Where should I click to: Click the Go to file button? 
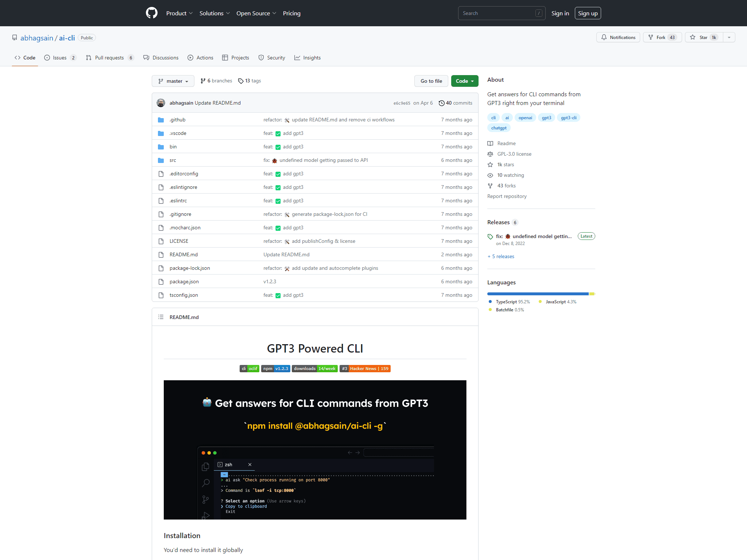pyautogui.click(x=431, y=81)
